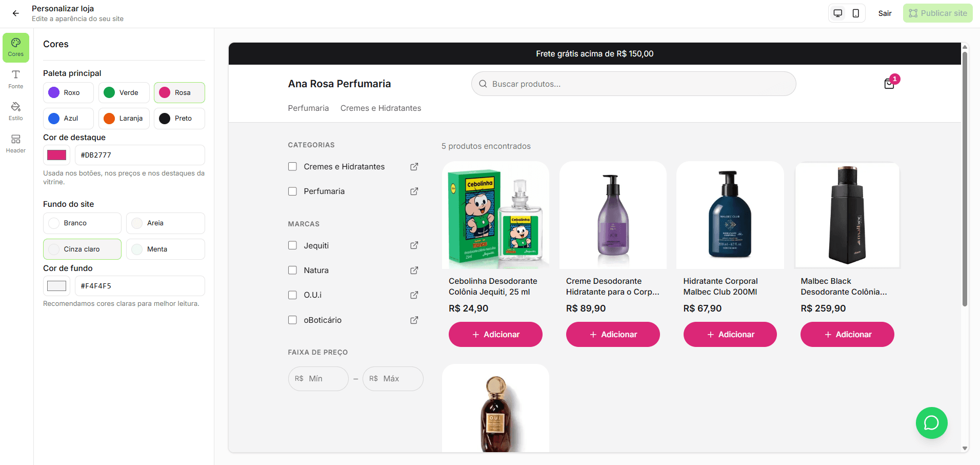The width and height of the screenshot is (980, 465).
Task: Open Natura external link icon
Action: [414, 270]
